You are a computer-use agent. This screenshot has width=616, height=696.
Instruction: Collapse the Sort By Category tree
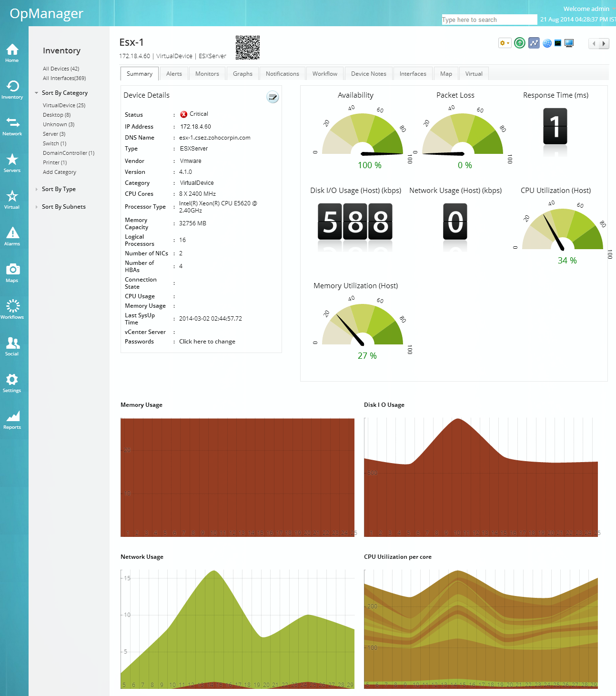pyautogui.click(x=37, y=93)
